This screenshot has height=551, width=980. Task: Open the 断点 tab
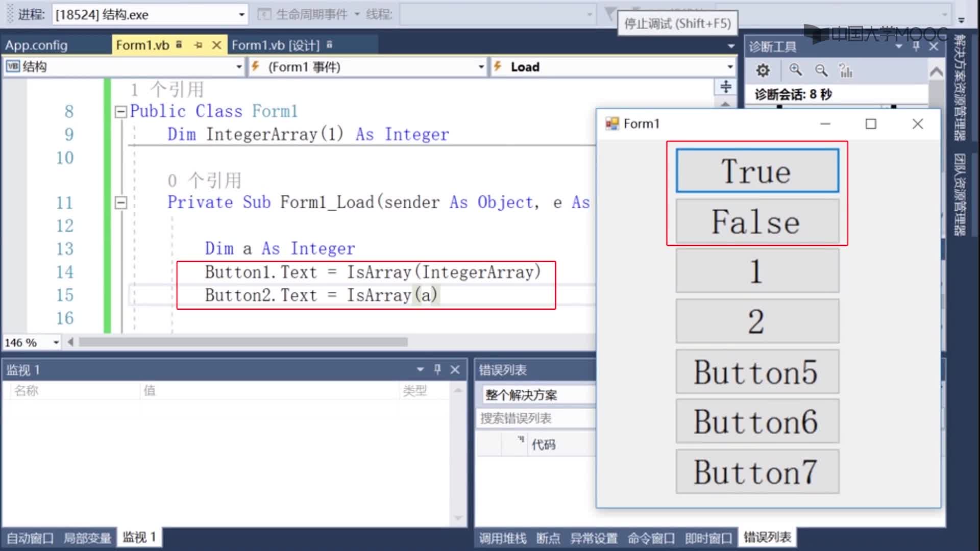pos(548,538)
